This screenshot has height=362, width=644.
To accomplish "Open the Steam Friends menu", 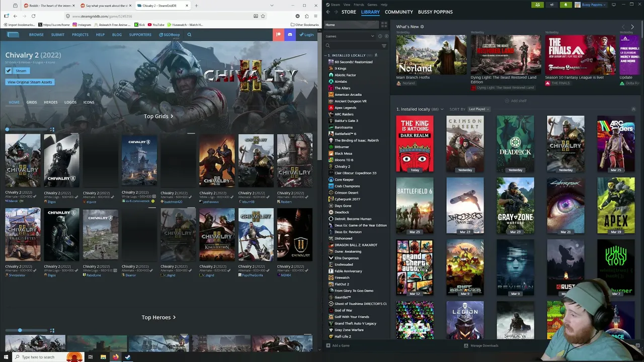I will pos(359,5).
